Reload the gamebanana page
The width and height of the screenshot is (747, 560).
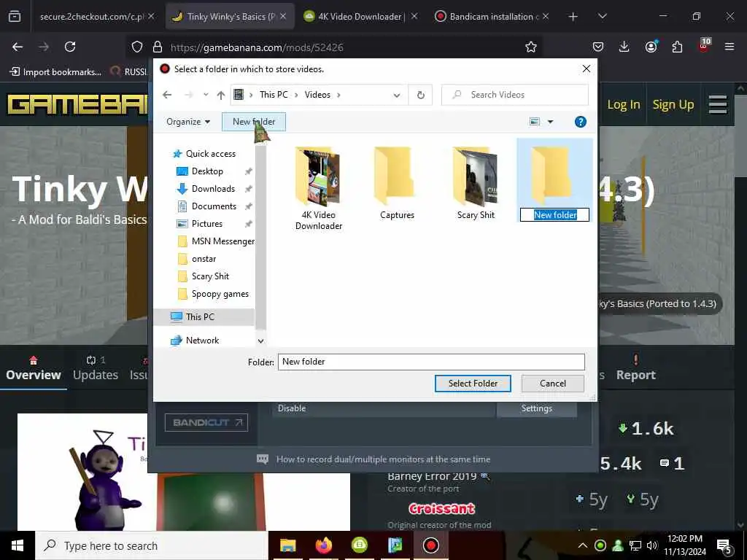[70, 47]
